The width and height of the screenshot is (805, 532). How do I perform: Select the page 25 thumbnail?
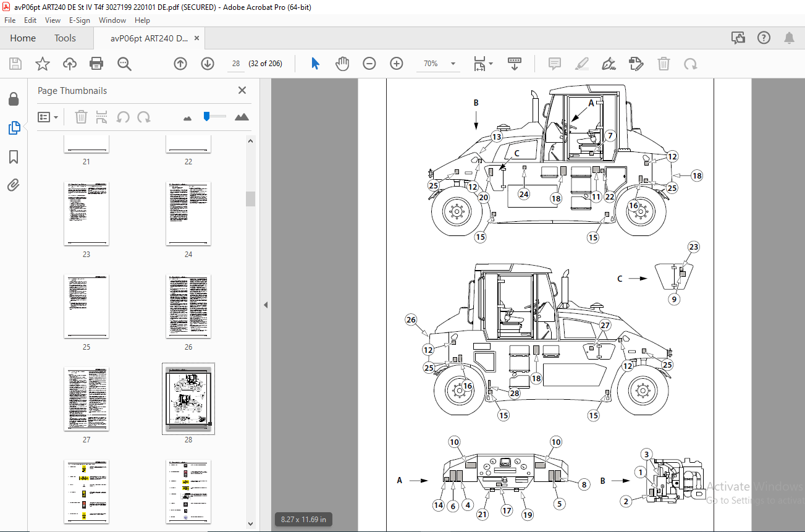(86, 306)
